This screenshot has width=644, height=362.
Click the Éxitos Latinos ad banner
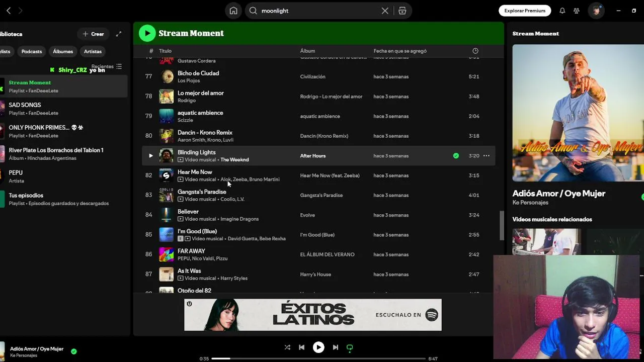coord(313,315)
